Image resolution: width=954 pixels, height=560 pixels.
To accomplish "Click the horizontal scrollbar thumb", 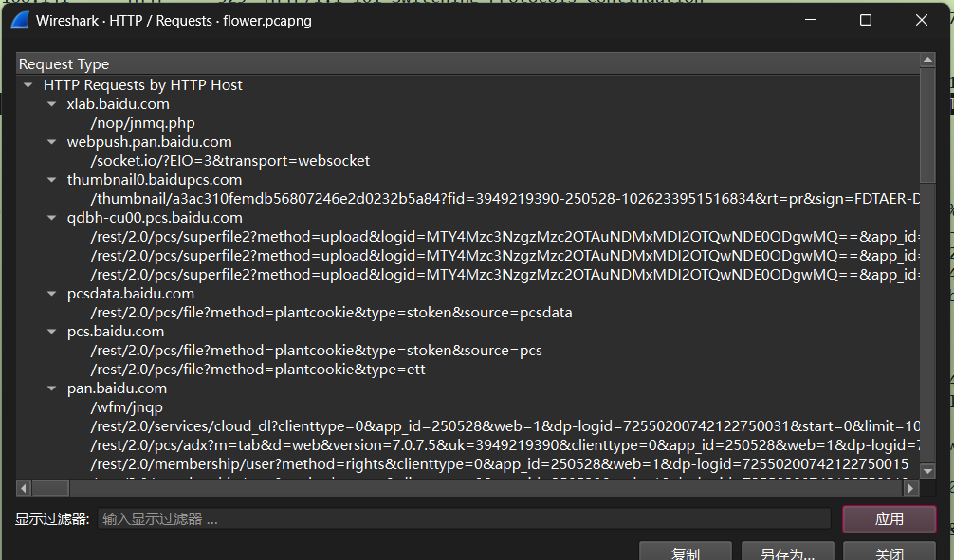I will pyautogui.click(x=50, y=488).
